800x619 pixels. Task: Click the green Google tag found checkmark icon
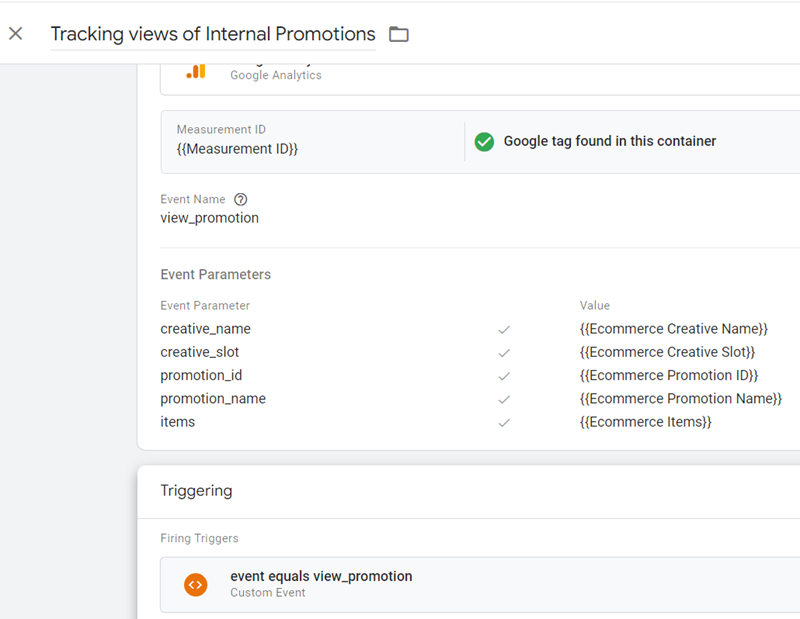[x=484, y=142]
